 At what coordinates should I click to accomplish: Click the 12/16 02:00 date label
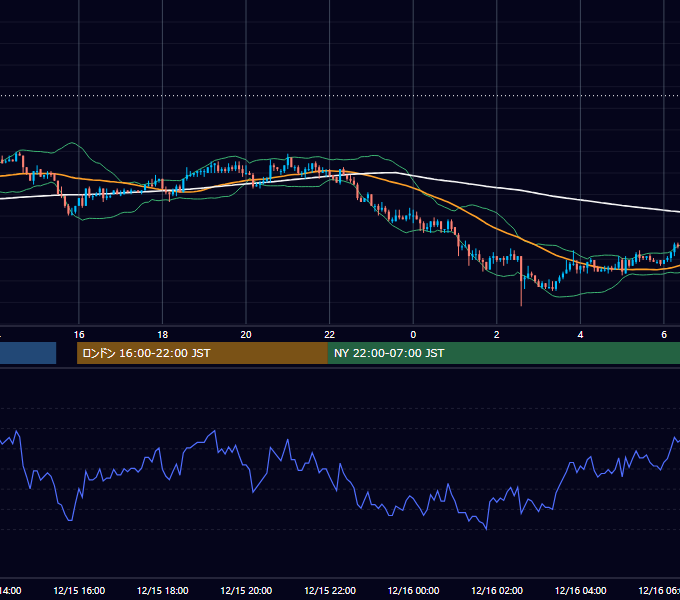tap(497, 590)
